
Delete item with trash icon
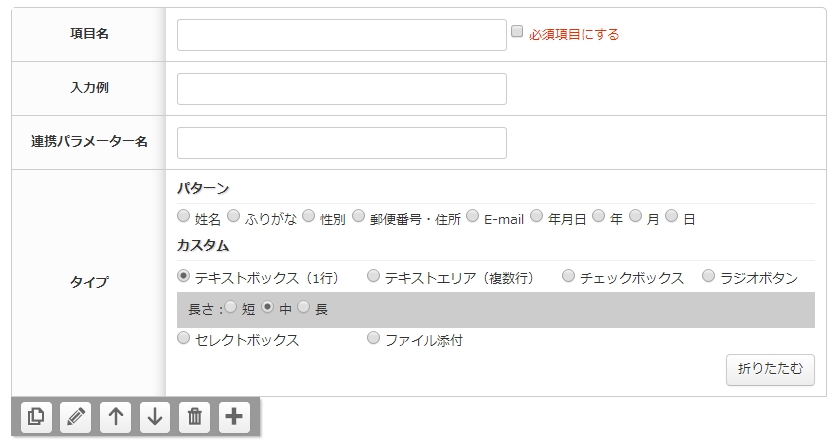coord(195,417)
